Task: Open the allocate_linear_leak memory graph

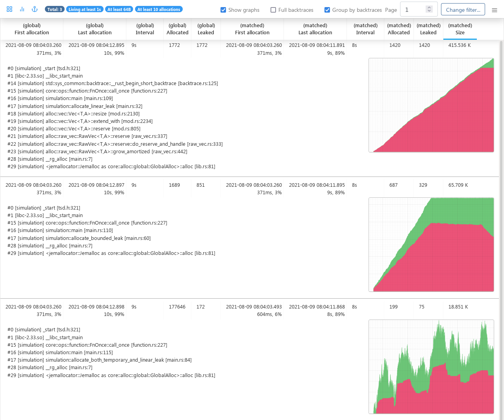Action: pos(431,105)
